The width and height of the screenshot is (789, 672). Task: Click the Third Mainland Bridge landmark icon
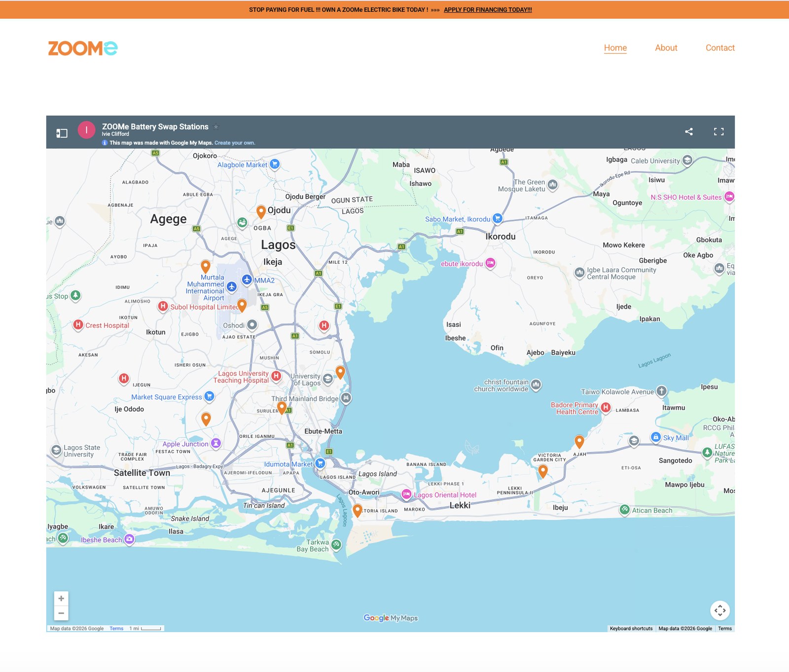coord(346,398)
